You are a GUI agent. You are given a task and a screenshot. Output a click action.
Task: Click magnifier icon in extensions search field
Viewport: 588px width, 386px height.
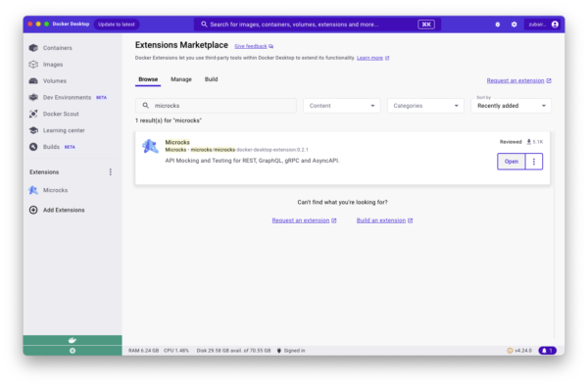[x=145, y=106]
